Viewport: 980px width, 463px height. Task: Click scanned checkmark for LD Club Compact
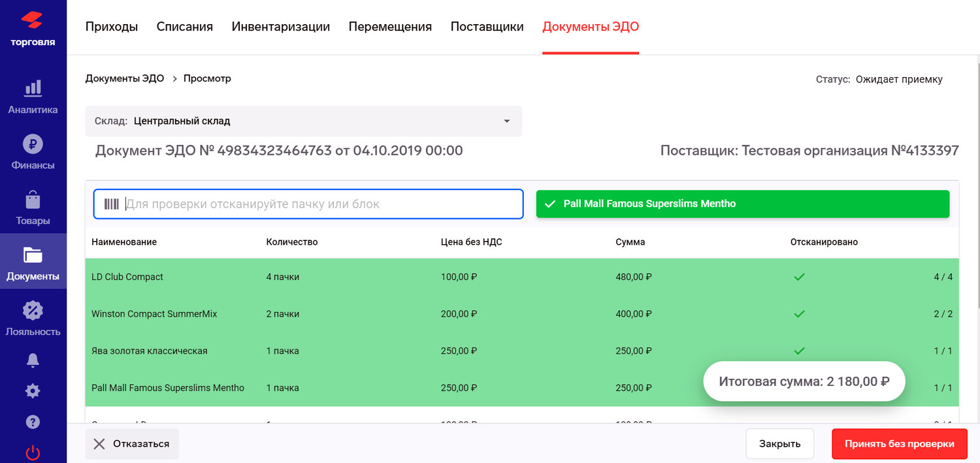798,277
